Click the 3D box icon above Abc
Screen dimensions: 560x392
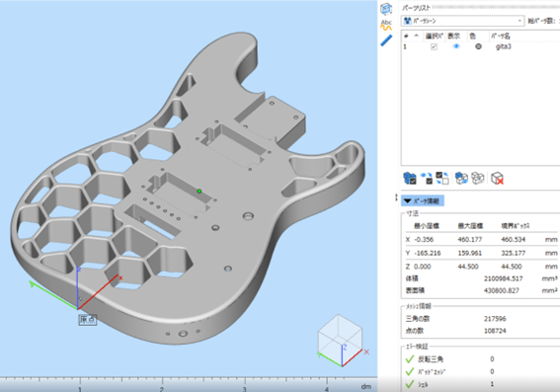tap(386, 9)
